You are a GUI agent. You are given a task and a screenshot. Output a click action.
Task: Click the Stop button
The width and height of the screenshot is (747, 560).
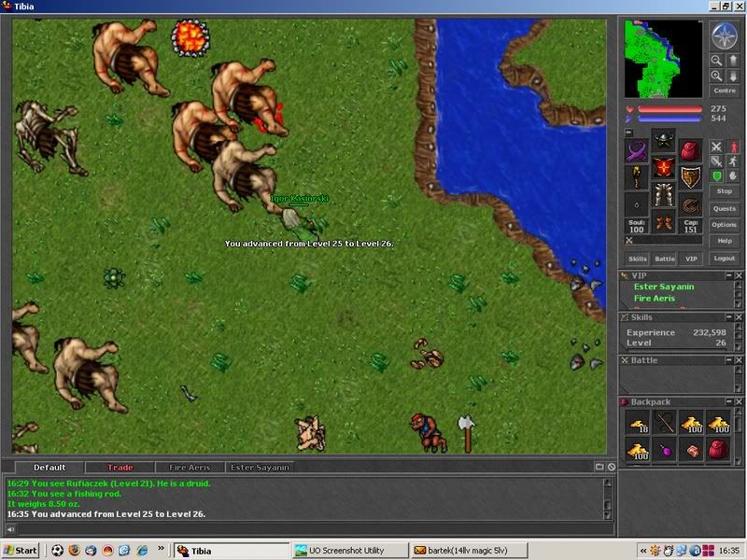725,191
